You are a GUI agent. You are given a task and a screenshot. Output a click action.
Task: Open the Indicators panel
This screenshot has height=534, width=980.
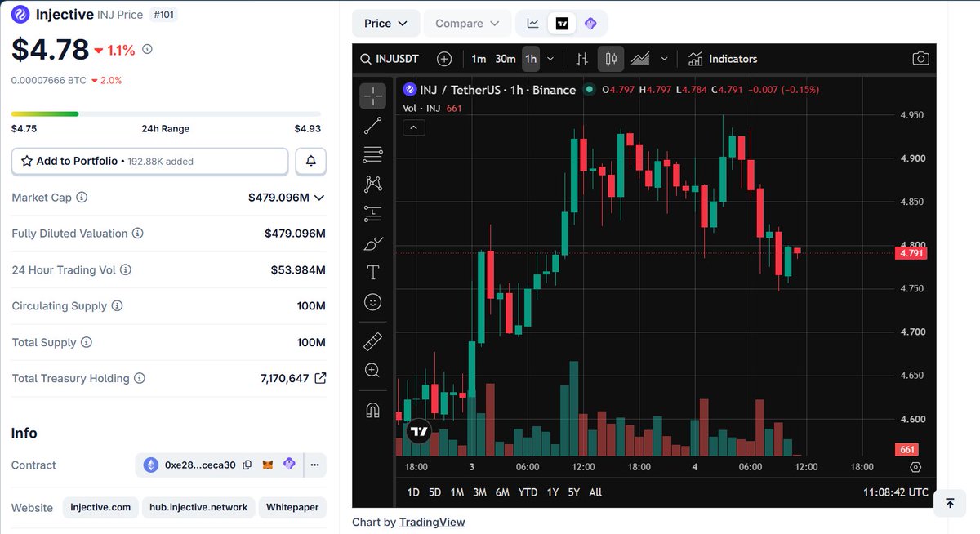pyautogui.click(x=723, y=59)
